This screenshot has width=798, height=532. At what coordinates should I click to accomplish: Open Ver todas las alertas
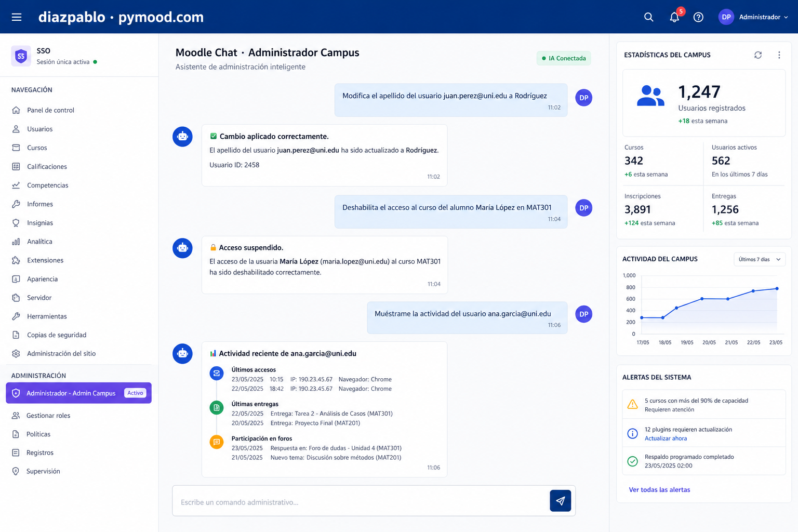click(659, 490)
